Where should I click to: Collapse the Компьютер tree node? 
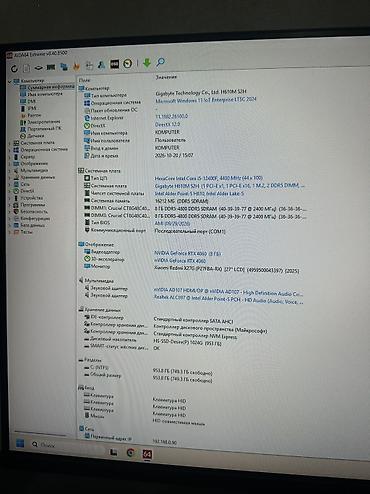pos(10,82)
